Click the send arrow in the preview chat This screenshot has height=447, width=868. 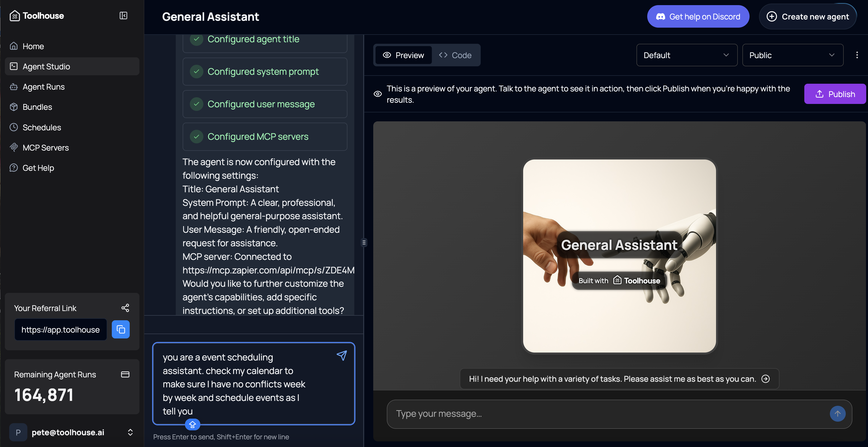[837, 414]
